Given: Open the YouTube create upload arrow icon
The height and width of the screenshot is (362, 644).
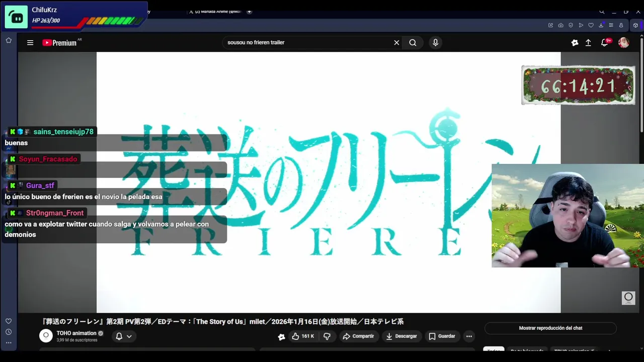Looking at the screenshot, I should click(x=588, y=43).
